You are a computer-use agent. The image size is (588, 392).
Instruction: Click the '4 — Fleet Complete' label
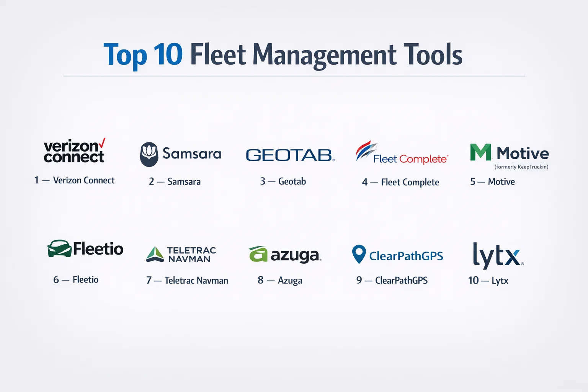[400, 182]
